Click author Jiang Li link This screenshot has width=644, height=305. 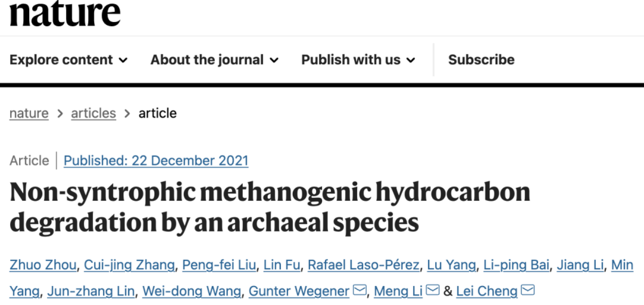[x=580, y=265]
